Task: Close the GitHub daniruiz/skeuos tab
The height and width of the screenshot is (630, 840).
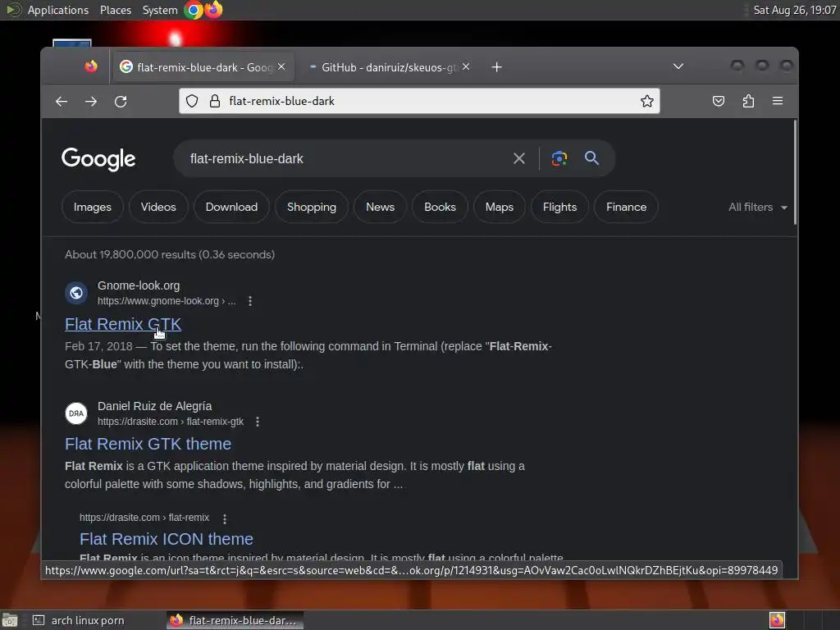Action: (466, 66)
